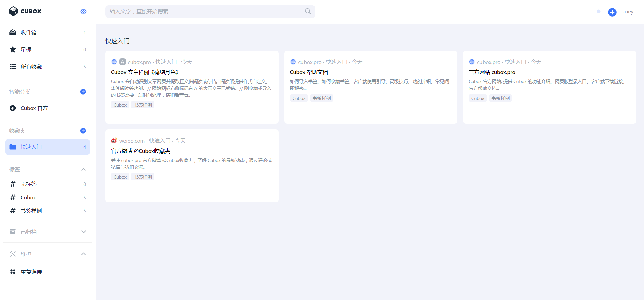Click the globe icon on Cubox 帮助文档 card
Image resolution: width=644 pixels, height=300 pixels.
pyautogui.click(x=293, y=62)
